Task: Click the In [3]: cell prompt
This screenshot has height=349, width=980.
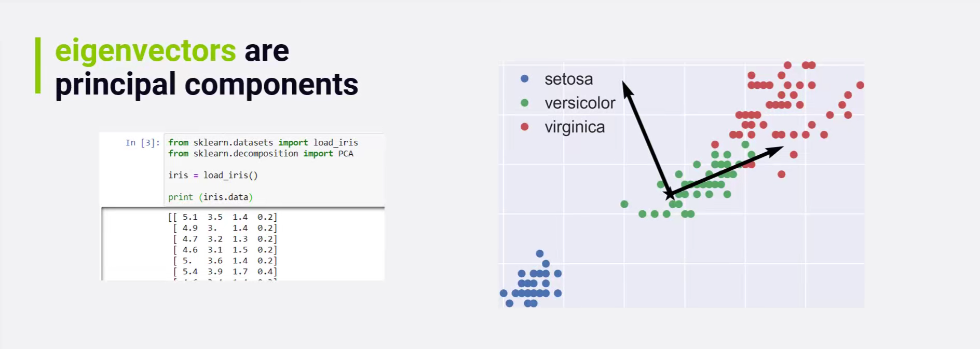Action: (142, 142)
